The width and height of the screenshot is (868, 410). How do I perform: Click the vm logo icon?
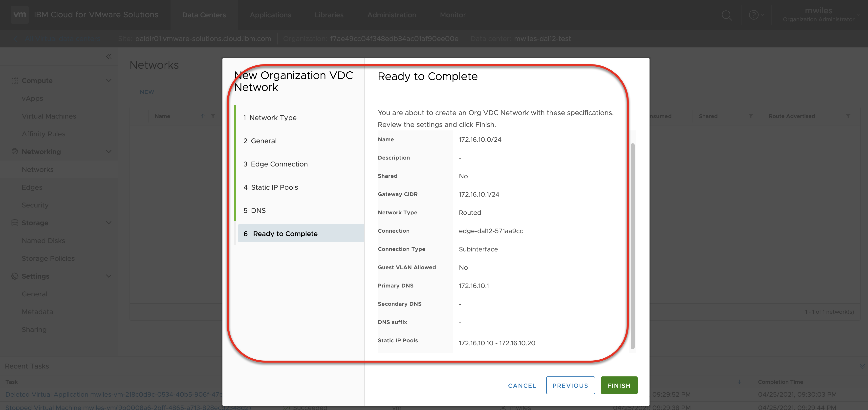coord(20,15)
